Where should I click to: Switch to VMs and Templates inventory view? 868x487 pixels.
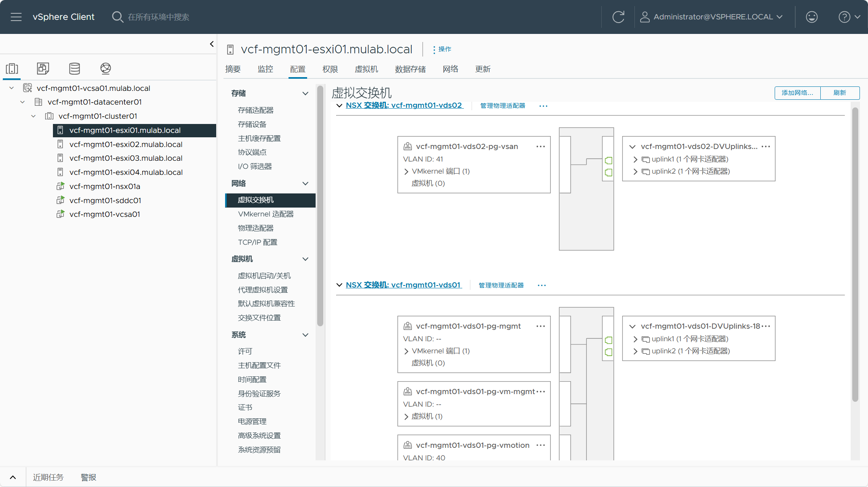click(43, 68)
